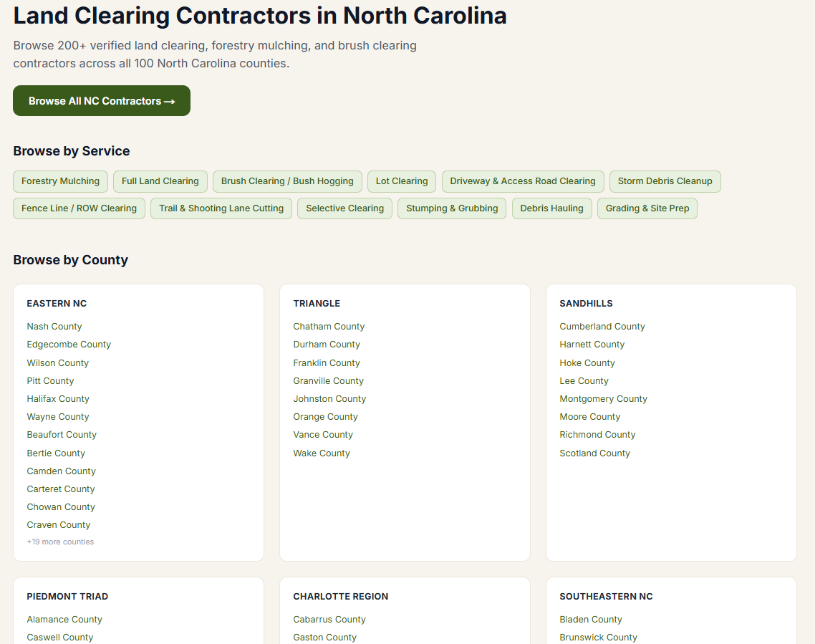The image size is (815, 644).
Task: Open the Alamance County page under Piedmont Triad
Action: pos(64,619)
